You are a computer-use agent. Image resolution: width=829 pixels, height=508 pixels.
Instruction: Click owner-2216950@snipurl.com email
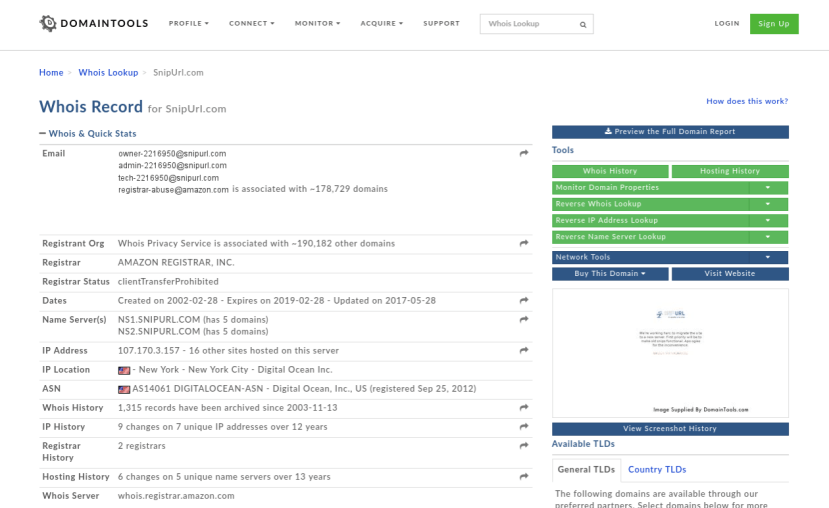tap(172, 153)
